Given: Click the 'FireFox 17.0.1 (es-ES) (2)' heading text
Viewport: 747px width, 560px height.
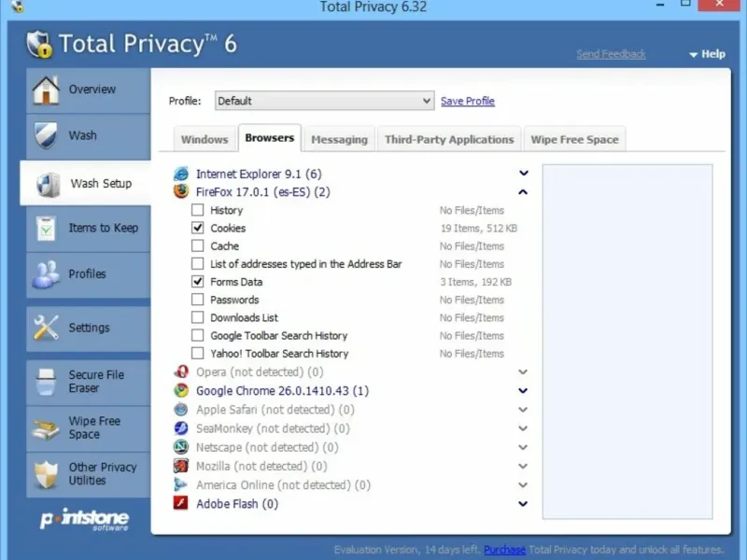Looking at the screenshot, I should tap(263, 192).
